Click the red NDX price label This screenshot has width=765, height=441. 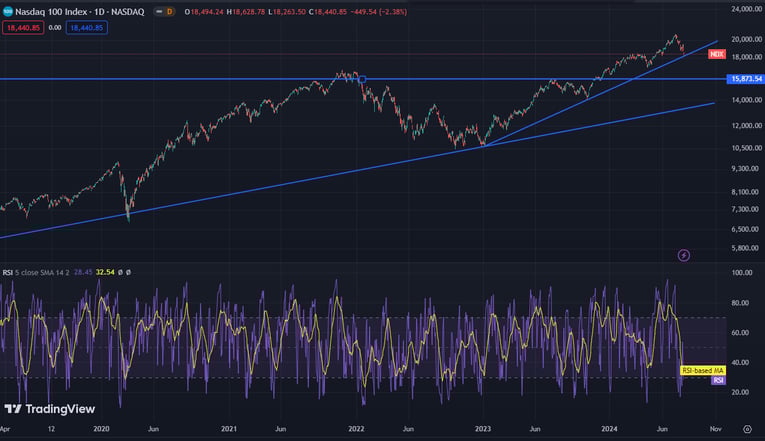pyautogui.click(x=717, y=54)
